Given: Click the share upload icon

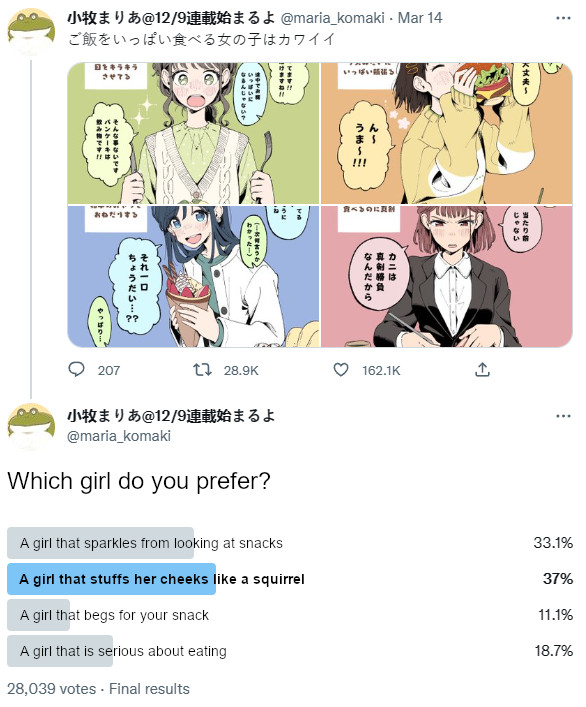Looking at the screenshot, I should (482, 370).
